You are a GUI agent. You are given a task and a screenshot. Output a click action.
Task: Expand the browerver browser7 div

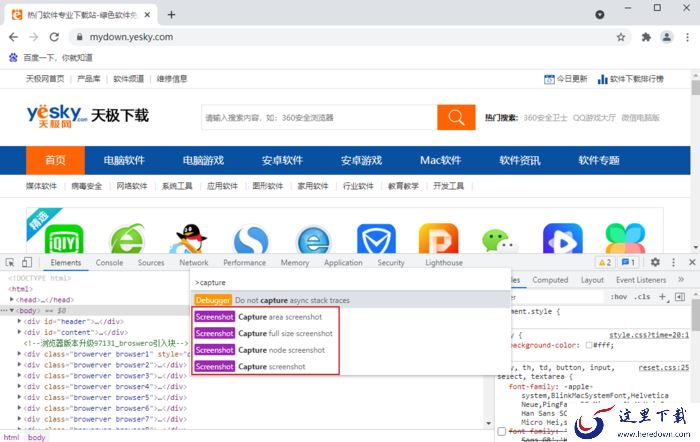tap(19, 419)
